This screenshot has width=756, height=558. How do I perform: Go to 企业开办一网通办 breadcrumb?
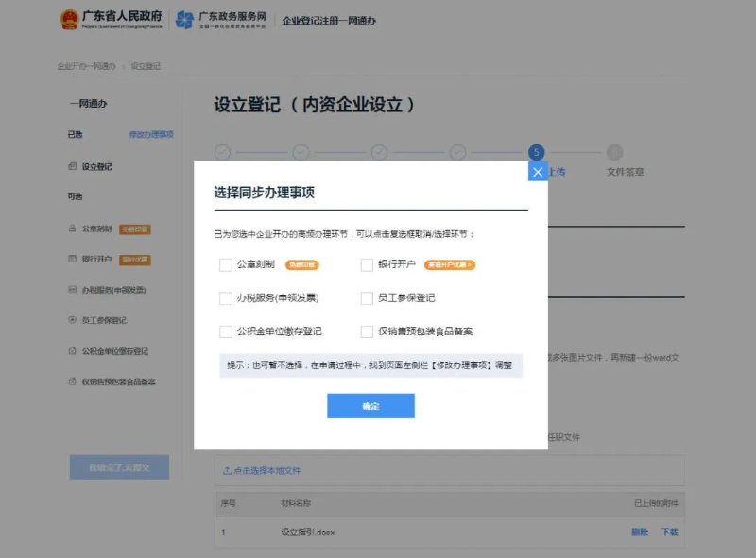tap(86, 66)
